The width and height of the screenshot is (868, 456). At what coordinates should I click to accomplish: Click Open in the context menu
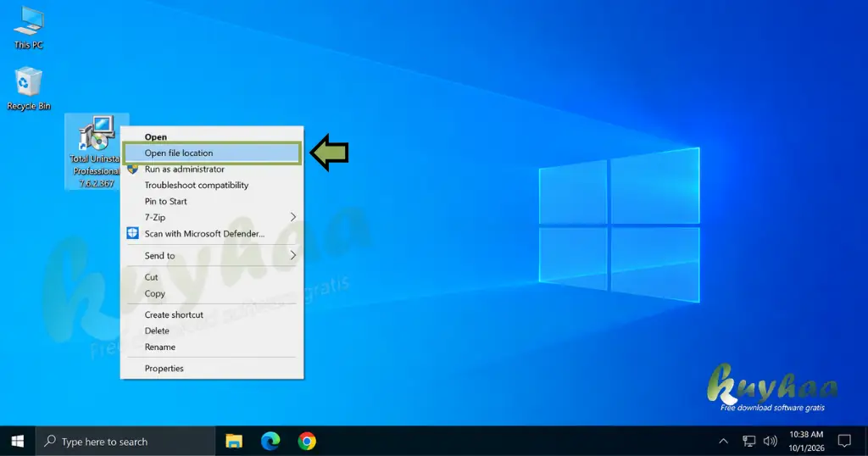[x=212, y=136]
